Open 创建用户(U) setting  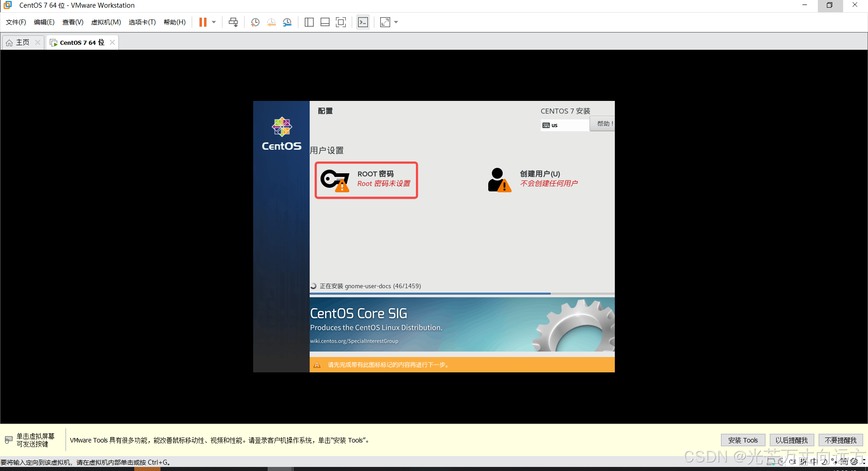click(x=540, y=174)
